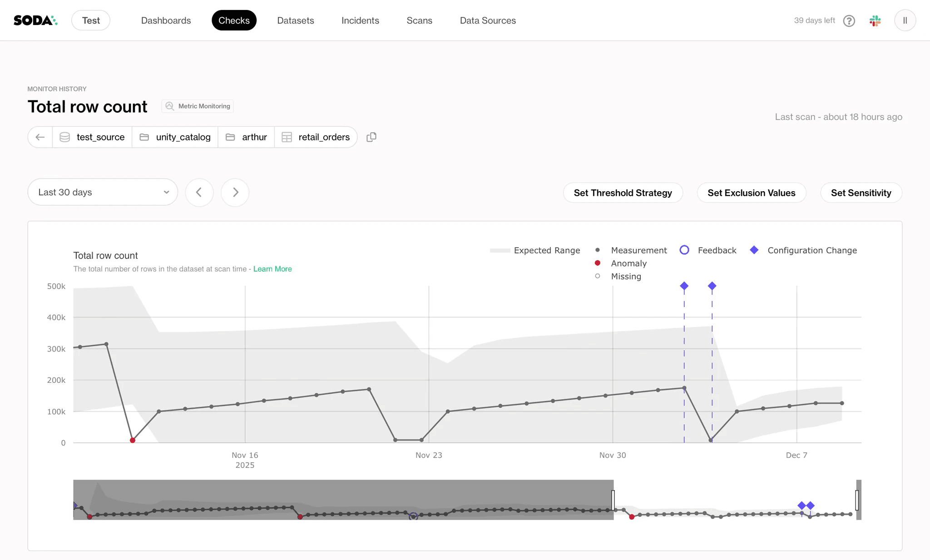Click the red anomaly point on chart
The width and height of the screenshot is (930, 560).
[133, 440]
